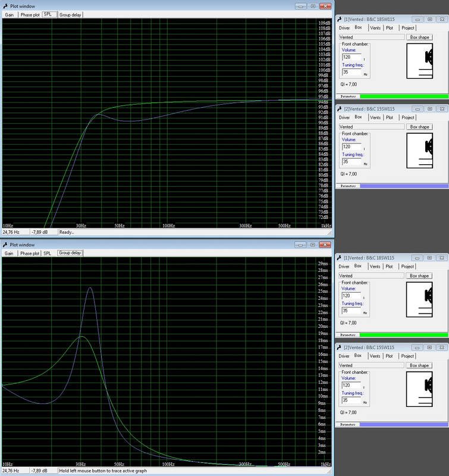
Task: Click the Parameters label of the 15SW115 window beside the Group delay plot
Action: point(348,424)
